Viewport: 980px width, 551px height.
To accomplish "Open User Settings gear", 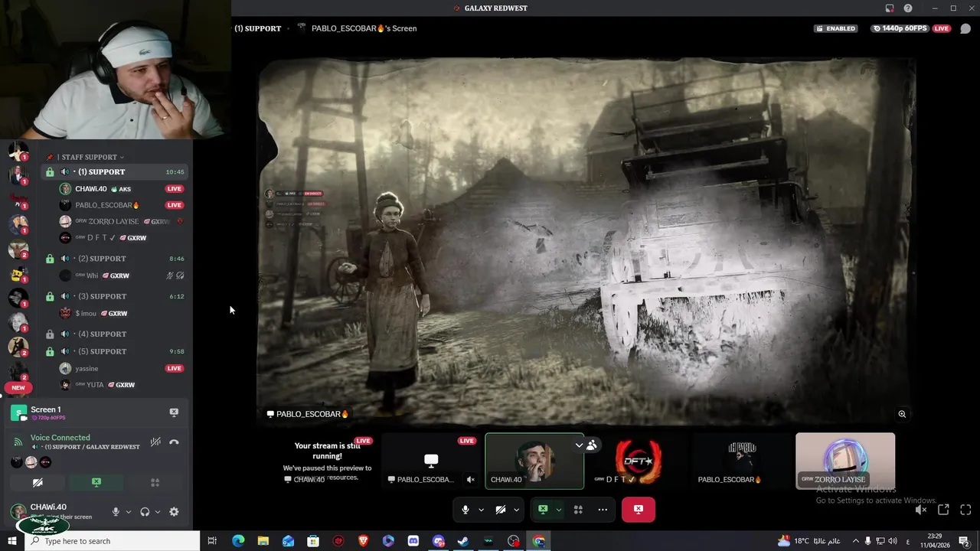I will click(174, 512).
